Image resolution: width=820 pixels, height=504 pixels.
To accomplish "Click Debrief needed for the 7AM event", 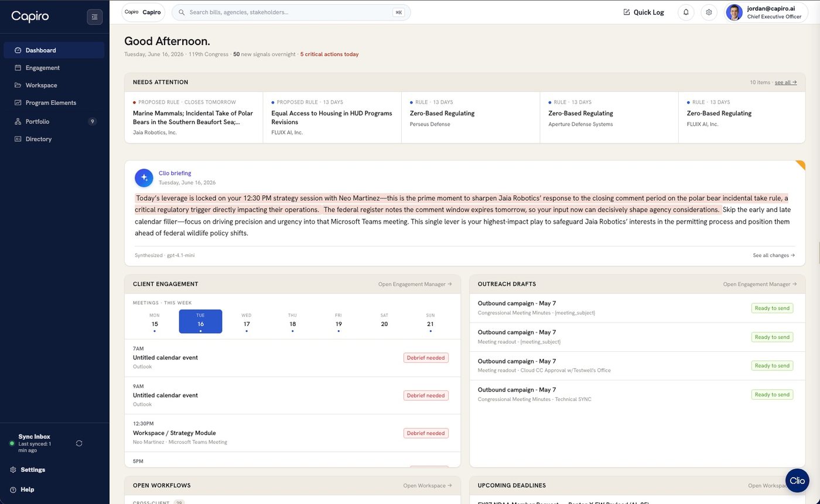I will [x=426, y=358].
